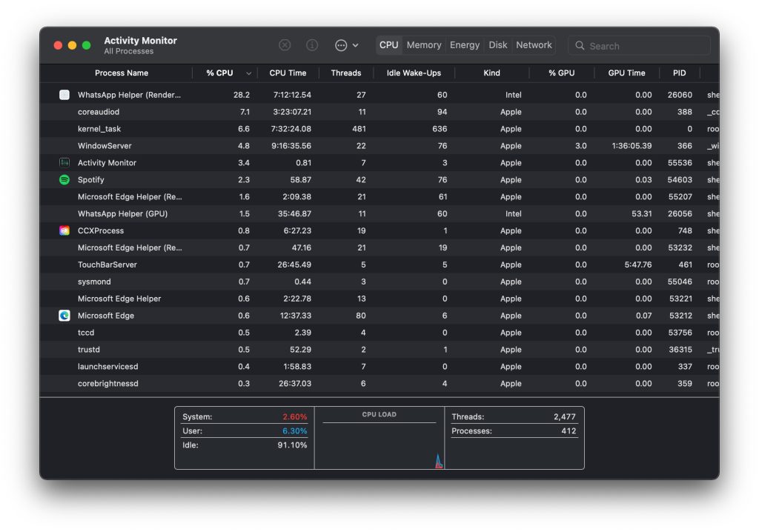Viewport: 759px width, 532px height.
Task: Click the 5:47.76 GPU Time for TouchBarServer
Action: 638,265
